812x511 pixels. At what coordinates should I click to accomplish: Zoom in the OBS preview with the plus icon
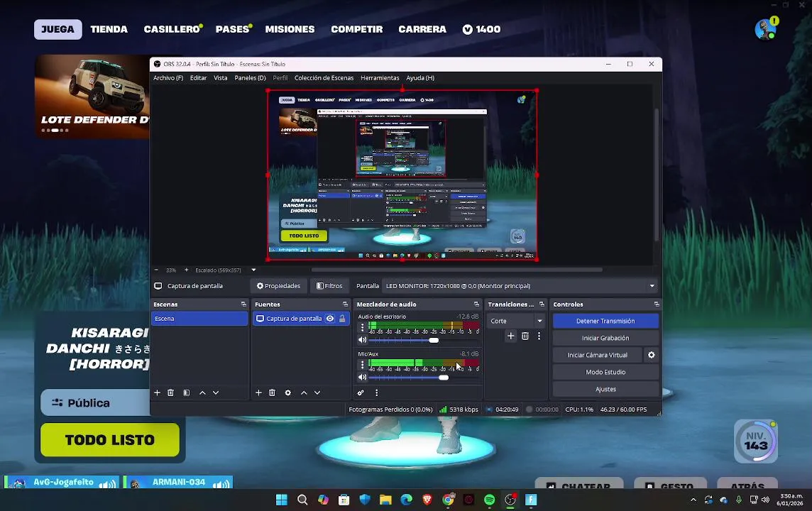click(x=187, y=270)
